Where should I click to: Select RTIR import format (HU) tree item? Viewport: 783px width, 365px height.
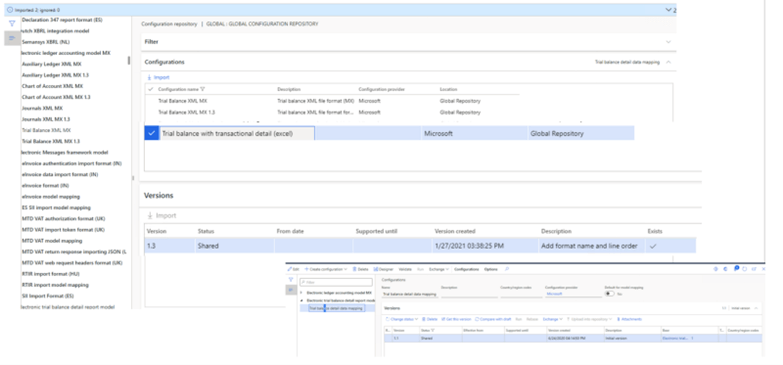point(50,274)
